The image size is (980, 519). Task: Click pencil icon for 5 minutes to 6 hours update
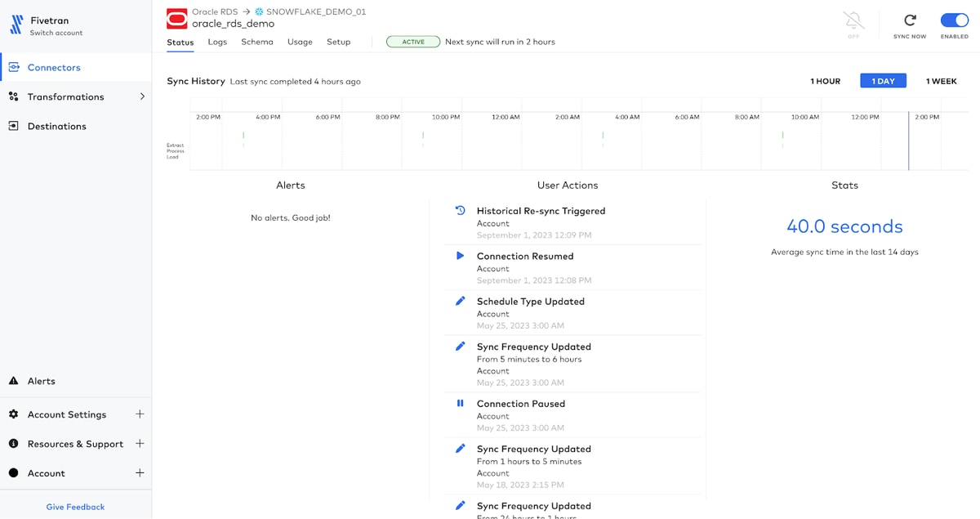[x=460, y=346]
